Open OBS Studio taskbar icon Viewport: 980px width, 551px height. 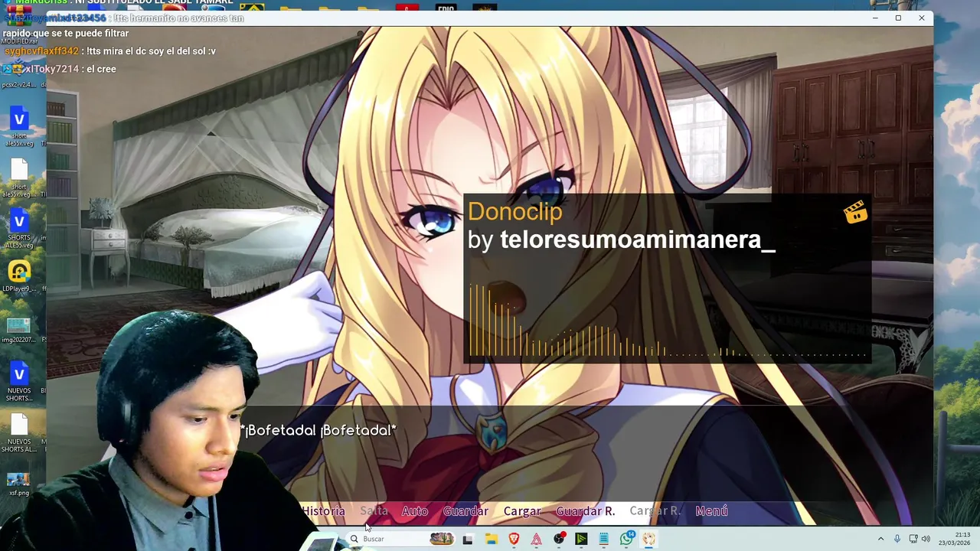coord(559,539)
